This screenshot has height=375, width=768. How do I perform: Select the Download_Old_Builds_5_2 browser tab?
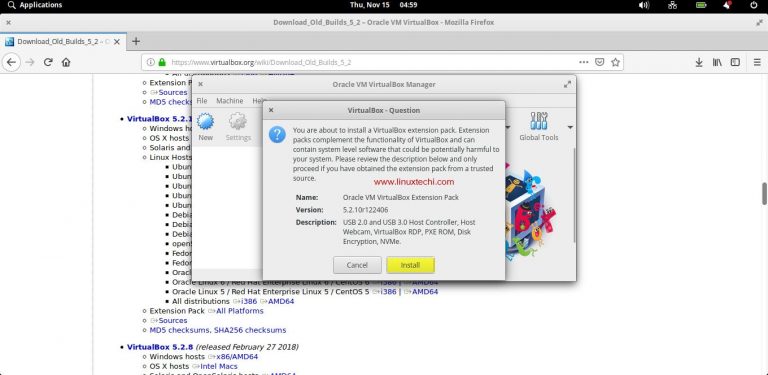click(63, 42)
